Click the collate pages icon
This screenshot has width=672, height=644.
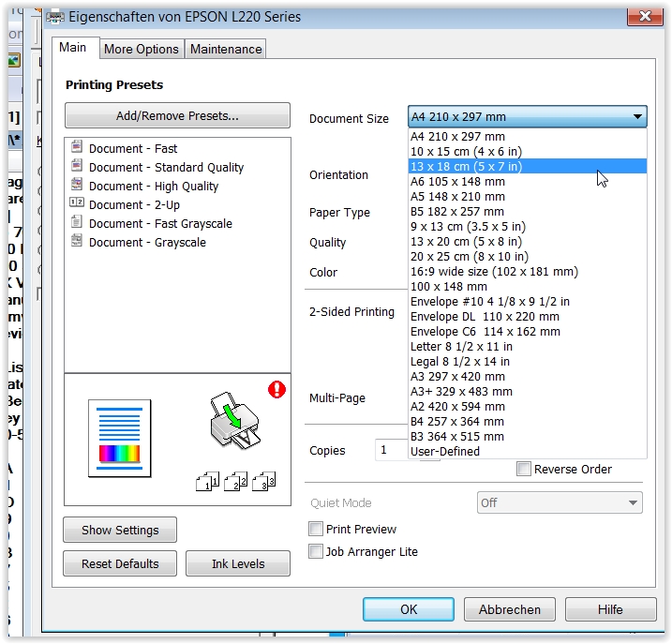[236, 482]
